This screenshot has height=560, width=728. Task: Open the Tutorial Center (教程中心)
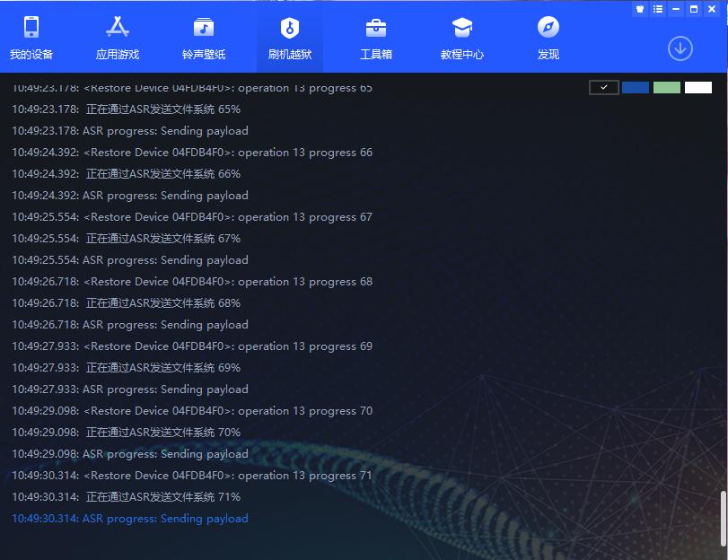(462, 39)
